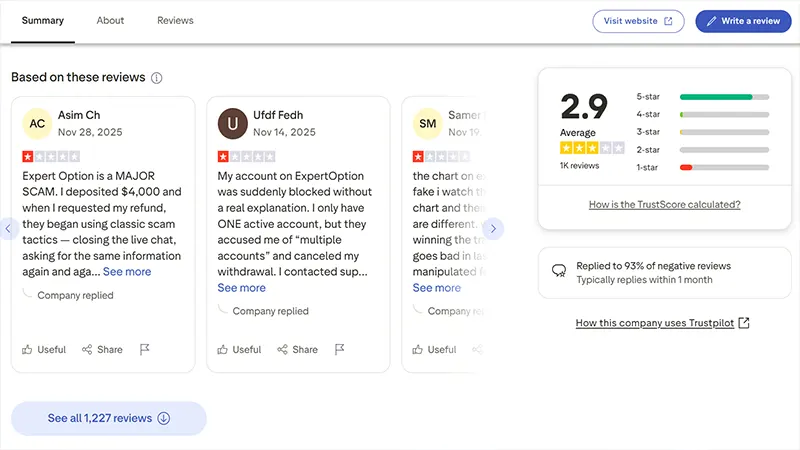This screenshot has height=450, width=800.
Task: Click Asim Ch's one-star rating
Action: (51, 157)
